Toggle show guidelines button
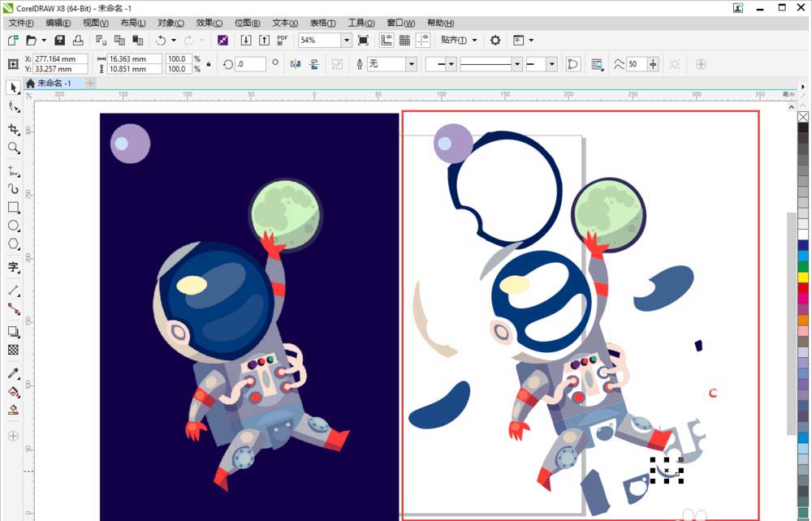The height and width of the screenshot is (521, 812). coord(423,40)
